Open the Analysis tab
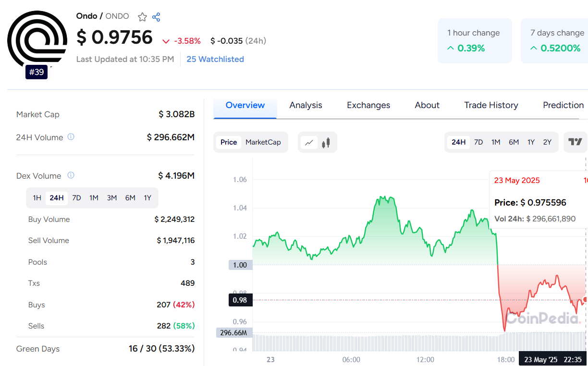This screenshot has width=588, height=366. coord(306,105)
